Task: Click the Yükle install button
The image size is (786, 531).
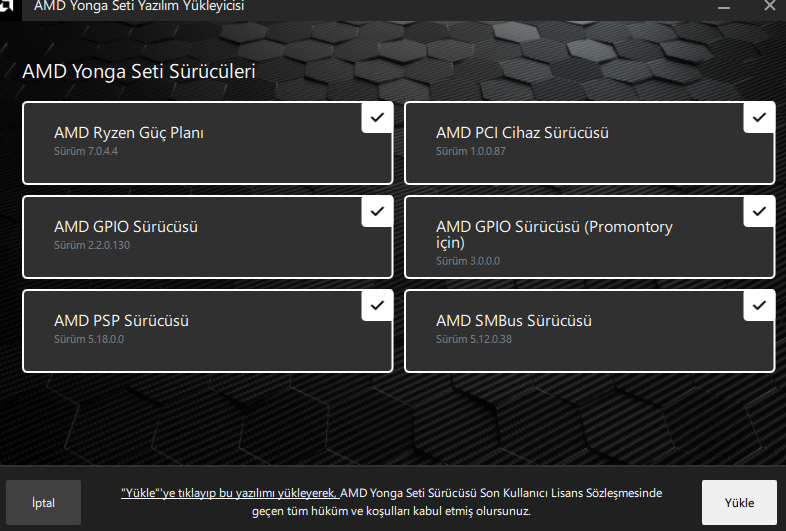Action: pyautogui.click(x=739, y=503)
